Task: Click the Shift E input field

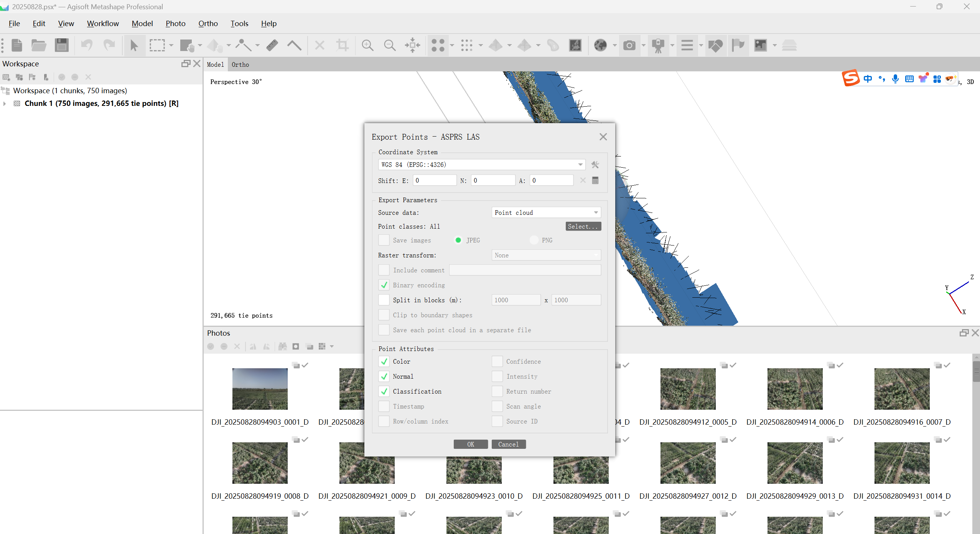Action: (x=435, y=180)
